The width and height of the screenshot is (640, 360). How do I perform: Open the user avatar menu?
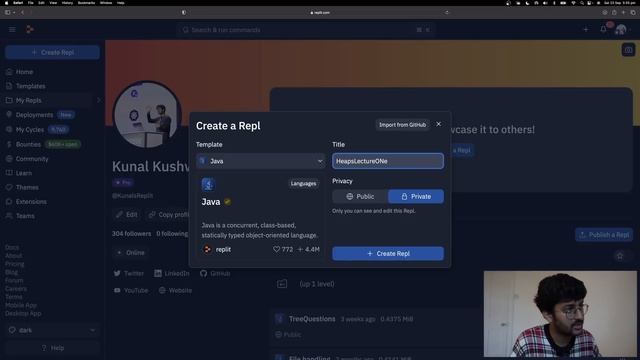click(x=621, y=29)
